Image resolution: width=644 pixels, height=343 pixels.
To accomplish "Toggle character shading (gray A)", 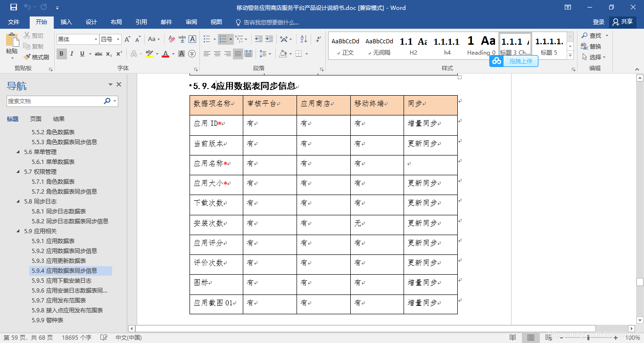I will (x=182, y=54).
